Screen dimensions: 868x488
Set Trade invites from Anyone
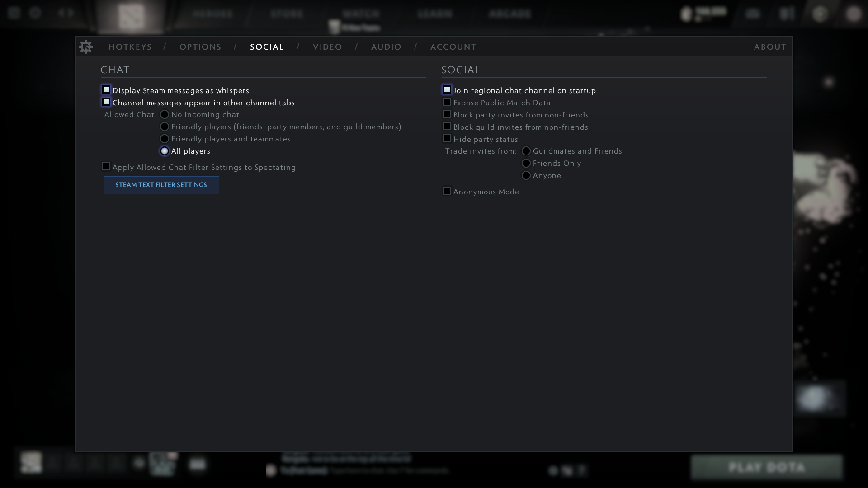(x=526, y=175)
